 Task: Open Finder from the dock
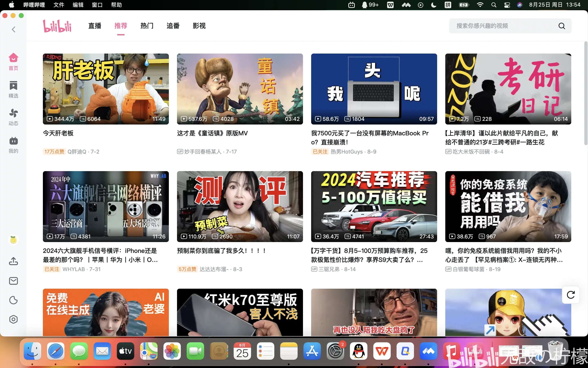pyautogui.click(x=32, y=351)
